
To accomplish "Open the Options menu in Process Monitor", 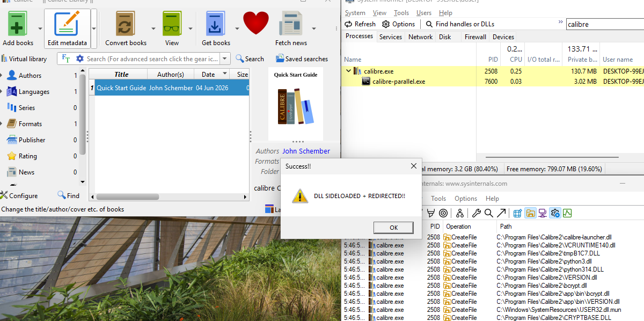I will point(466,198).
